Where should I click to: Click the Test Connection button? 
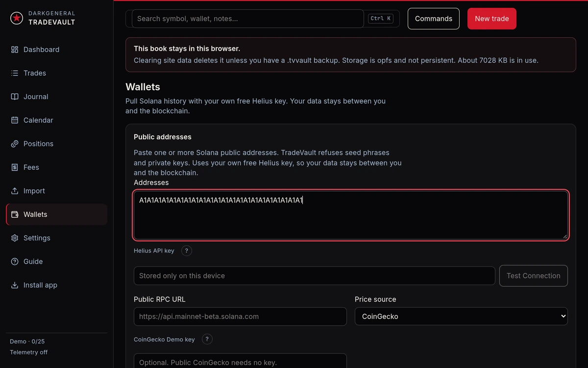point(534,276)
